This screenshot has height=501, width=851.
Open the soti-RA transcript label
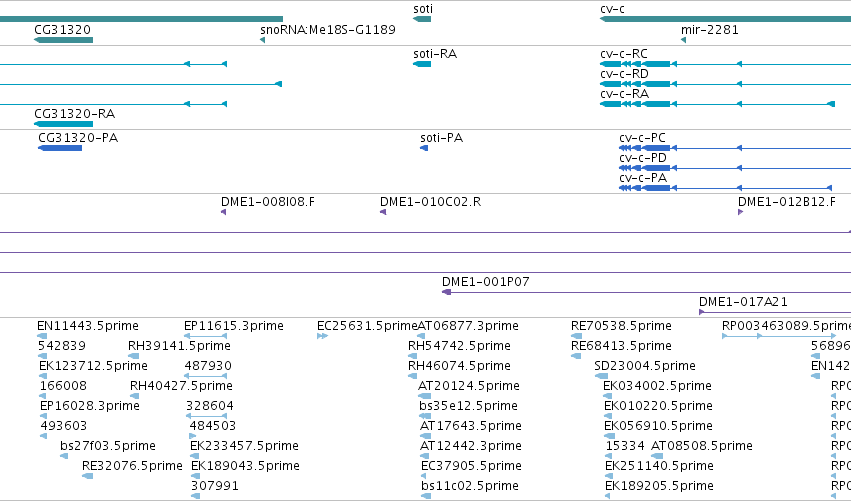click(435, 54)
